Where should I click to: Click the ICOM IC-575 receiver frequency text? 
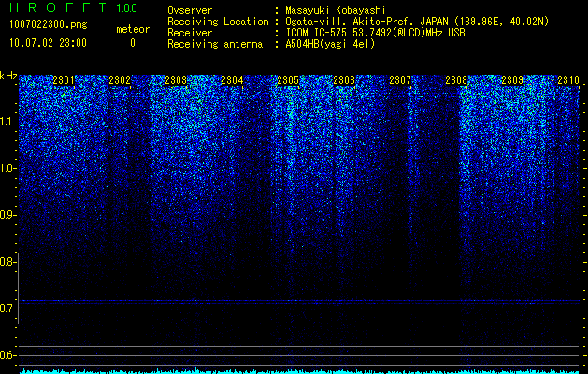[x=375, y=33]
